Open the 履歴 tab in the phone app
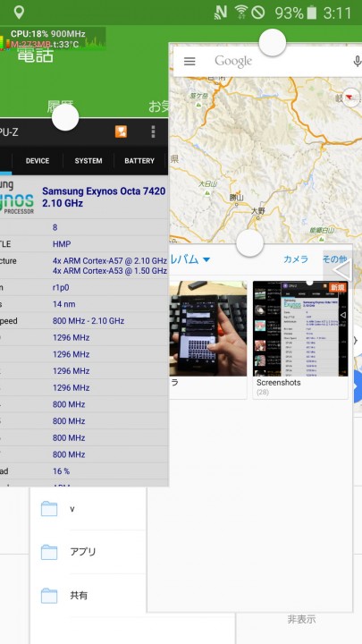362x644 pixels. click(61, 106)
